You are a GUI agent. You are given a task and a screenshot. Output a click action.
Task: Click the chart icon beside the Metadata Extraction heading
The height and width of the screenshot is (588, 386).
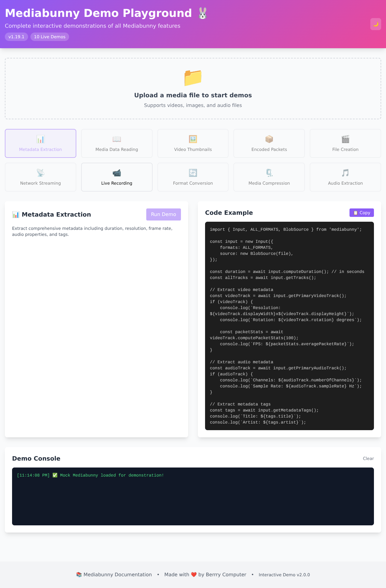(x=16, y=214)
